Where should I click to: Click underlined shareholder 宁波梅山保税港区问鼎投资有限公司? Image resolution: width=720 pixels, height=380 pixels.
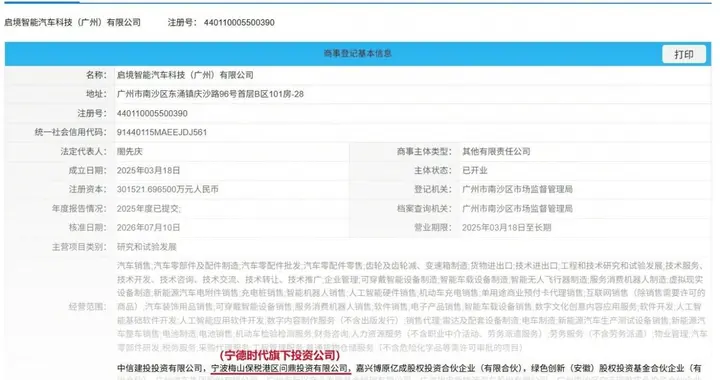(x=280, y=368)
